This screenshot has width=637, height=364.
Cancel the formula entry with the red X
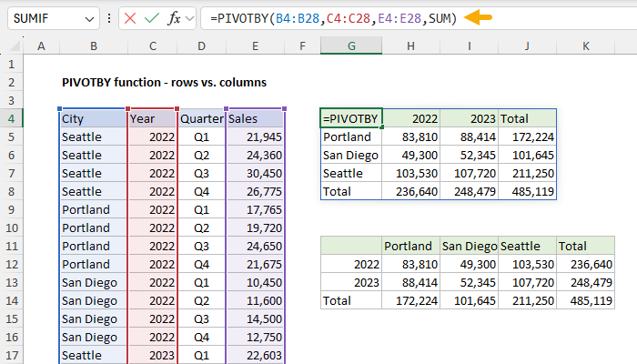[130, 18]
